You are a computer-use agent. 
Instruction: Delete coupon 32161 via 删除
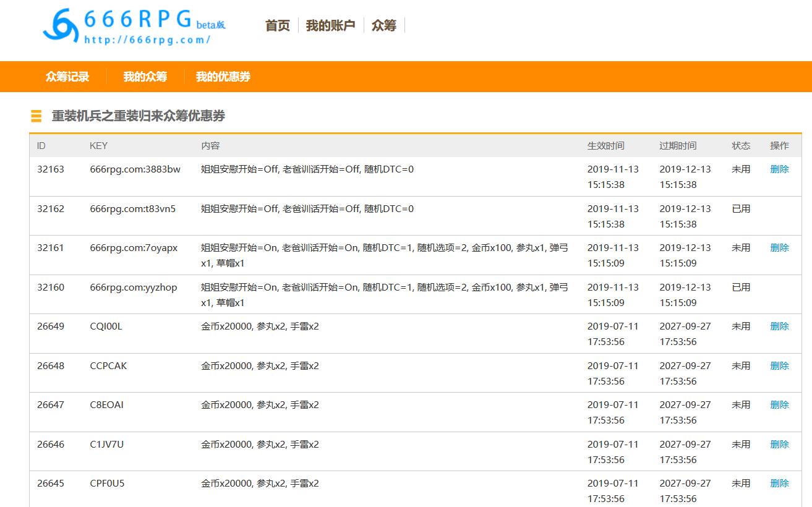(x=779, y=247)
